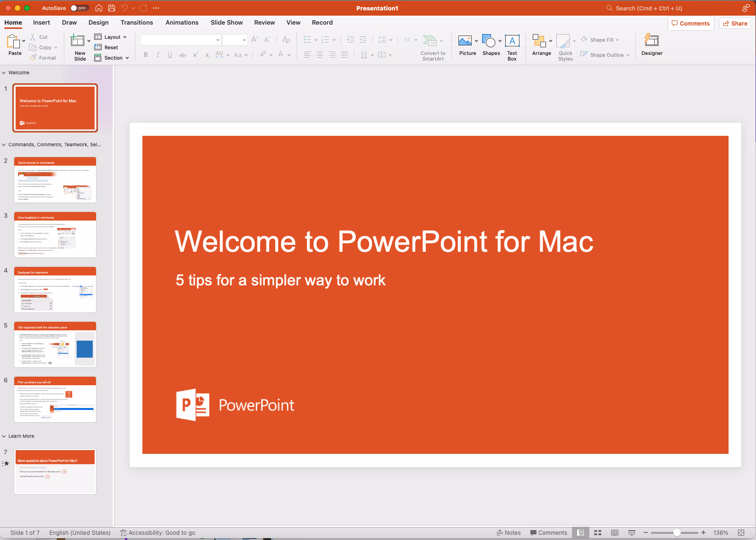Screen dimensions: 756x540
Task: Toggle Italic formatting
Action: tap(158, 55)
